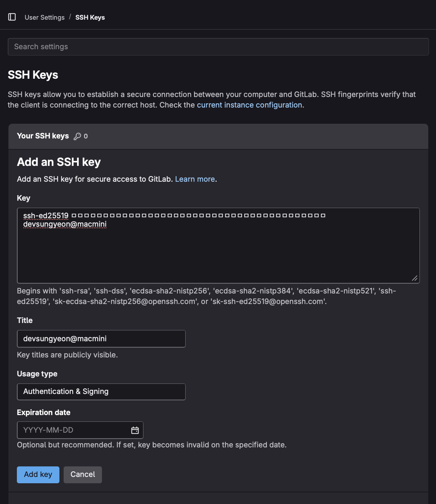Click the Title input with devsungyeon@macmini
Image resolution: width=436 pixels, height=504 pixels.
tap(101, 339)
